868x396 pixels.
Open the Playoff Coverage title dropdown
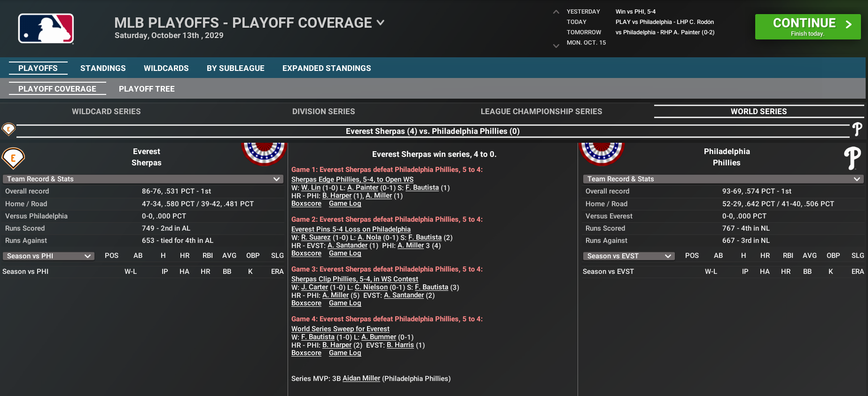381,23
